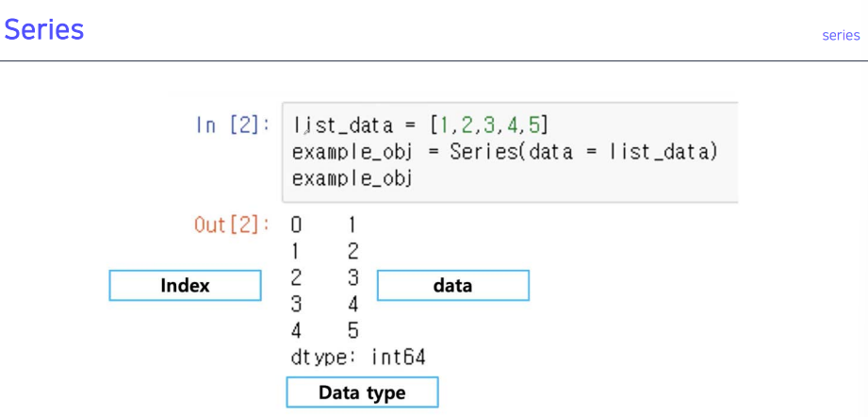This screenshot has width=868, height=417.
Task: Click index value 0 in output
Action: click(x=296, y=225)
